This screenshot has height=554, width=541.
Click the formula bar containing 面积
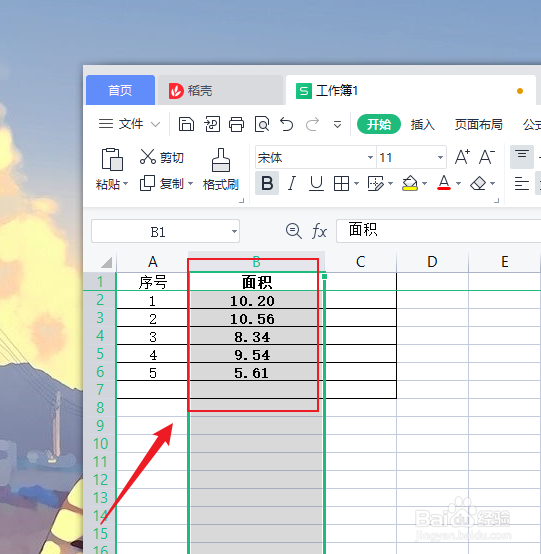coord(439,231)
